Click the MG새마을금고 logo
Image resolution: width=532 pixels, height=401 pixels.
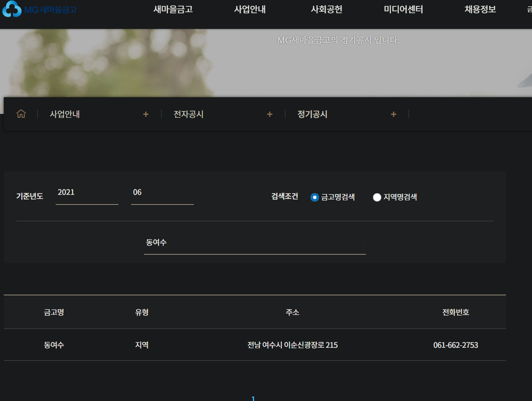39,9
